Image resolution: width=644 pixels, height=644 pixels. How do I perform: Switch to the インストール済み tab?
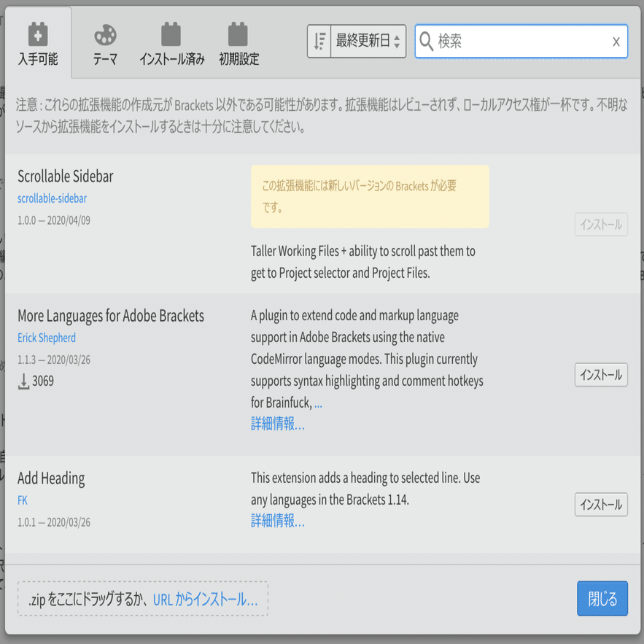[170, 42]
